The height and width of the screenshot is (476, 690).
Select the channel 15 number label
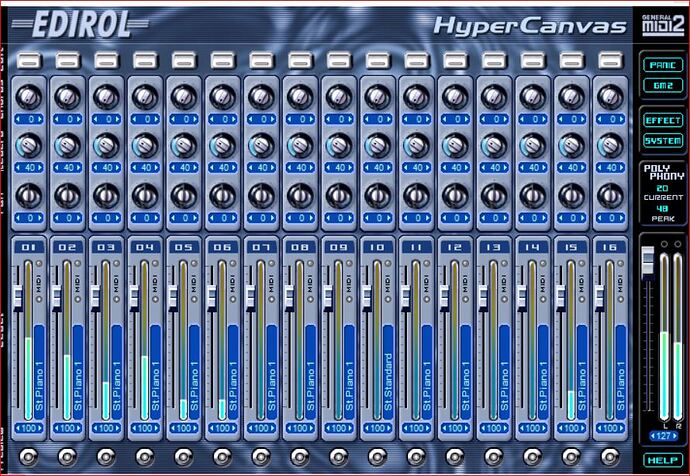point(571,247)
